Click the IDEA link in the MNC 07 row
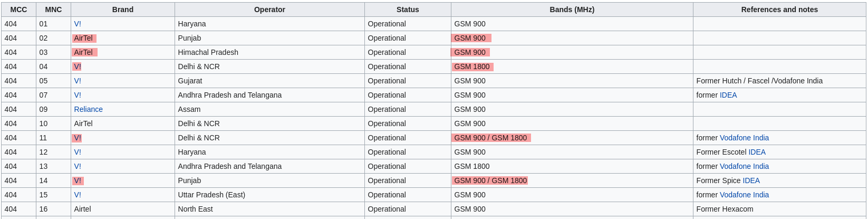The image size is (868, 219). (x=728, y=95)
